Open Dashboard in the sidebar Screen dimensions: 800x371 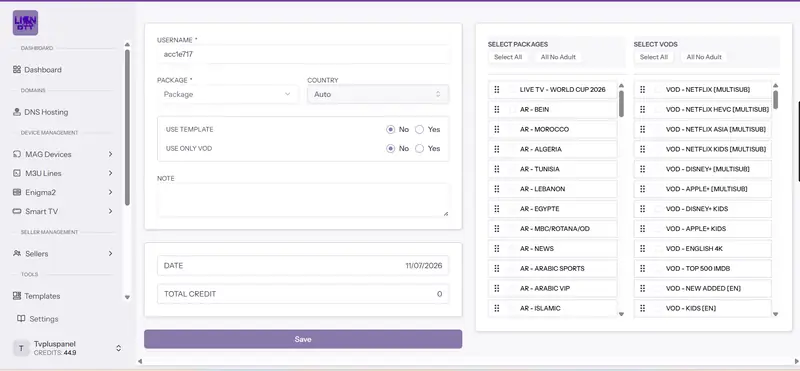(43, 69)
